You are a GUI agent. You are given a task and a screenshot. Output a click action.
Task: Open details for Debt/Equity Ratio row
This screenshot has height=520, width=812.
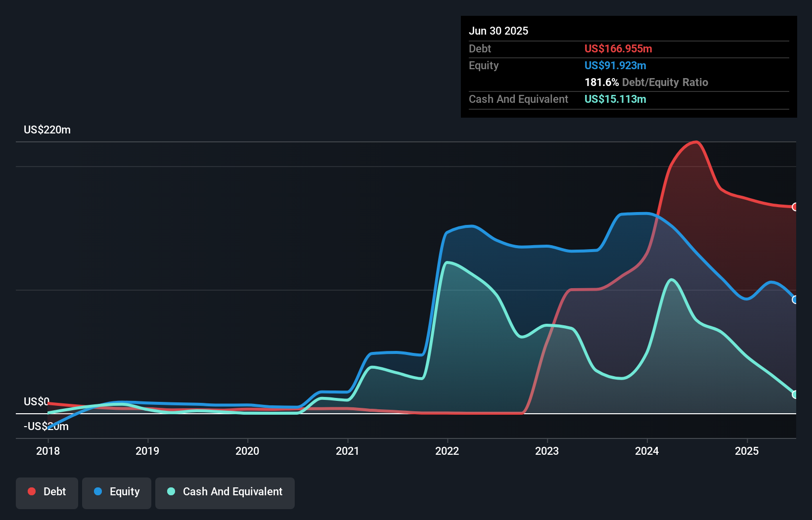[646, 82]
